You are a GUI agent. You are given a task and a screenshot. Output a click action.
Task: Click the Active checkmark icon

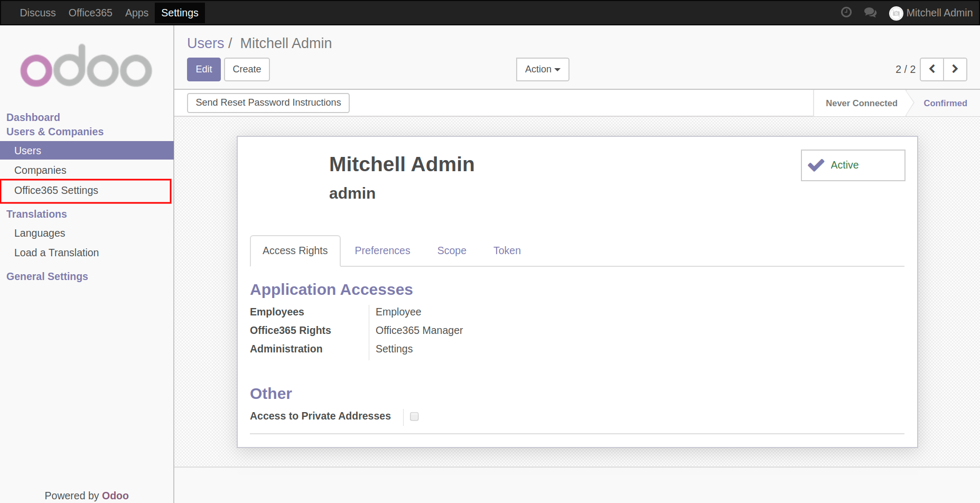point(816,165)
